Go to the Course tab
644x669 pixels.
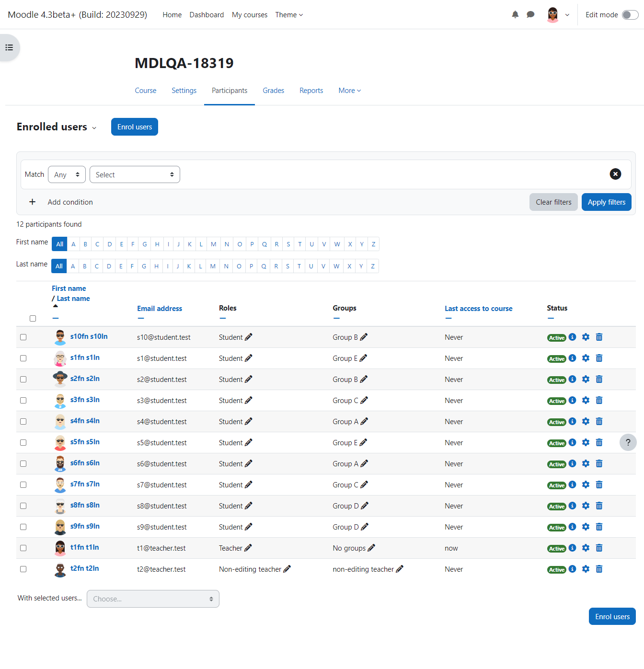146,91
